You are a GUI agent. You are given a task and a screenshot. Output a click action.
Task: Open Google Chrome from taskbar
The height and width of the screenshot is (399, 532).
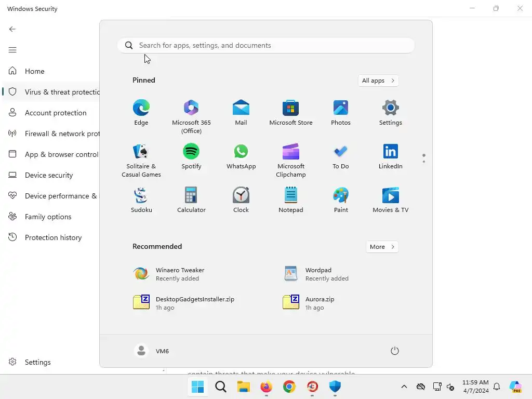point(289,387)
